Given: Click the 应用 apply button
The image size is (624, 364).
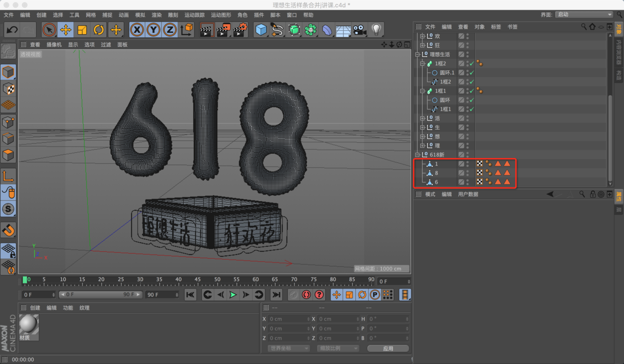Looking at the screenshot, I should pos(388,348).
